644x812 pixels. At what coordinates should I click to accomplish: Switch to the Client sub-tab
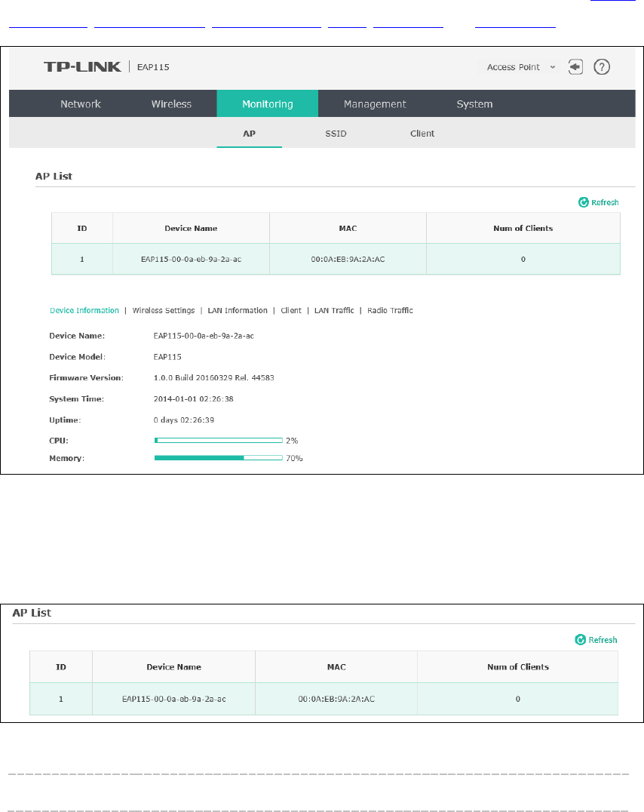pyautogui.click(x=422, y=134)
